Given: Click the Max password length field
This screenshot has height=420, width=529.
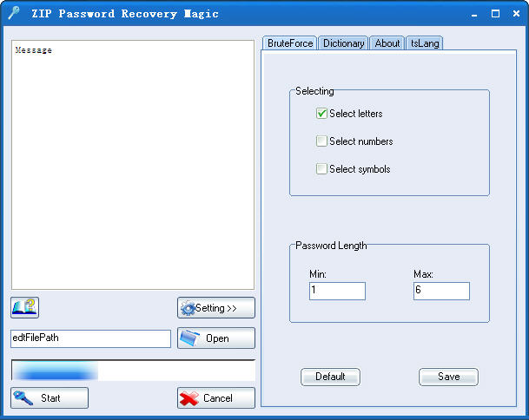Looking at the screenshot, I should pyautogui.click(x=441, y=291).
